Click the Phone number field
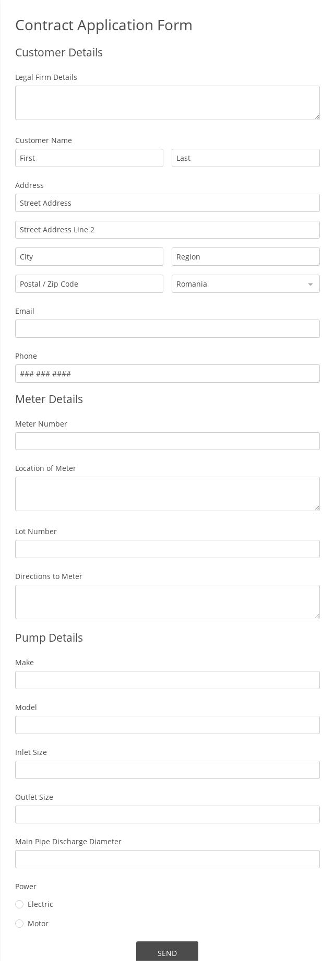This screenshot has height=980, width=334. [x=167, y=373]
